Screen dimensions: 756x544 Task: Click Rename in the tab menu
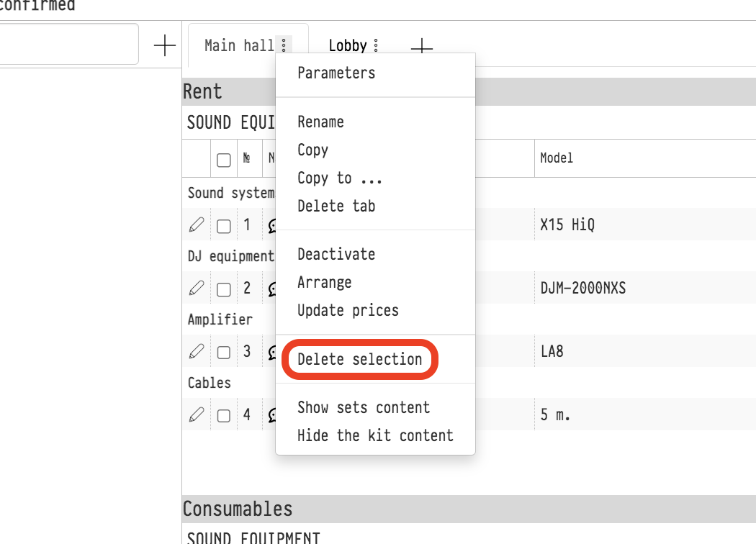(x=320, y=122)
